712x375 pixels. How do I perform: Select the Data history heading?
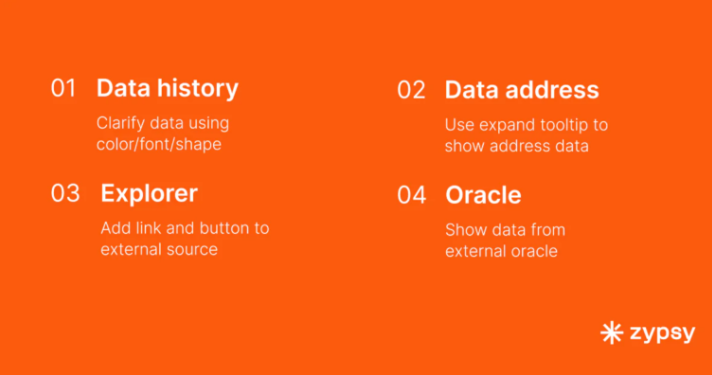click(167, 89)
